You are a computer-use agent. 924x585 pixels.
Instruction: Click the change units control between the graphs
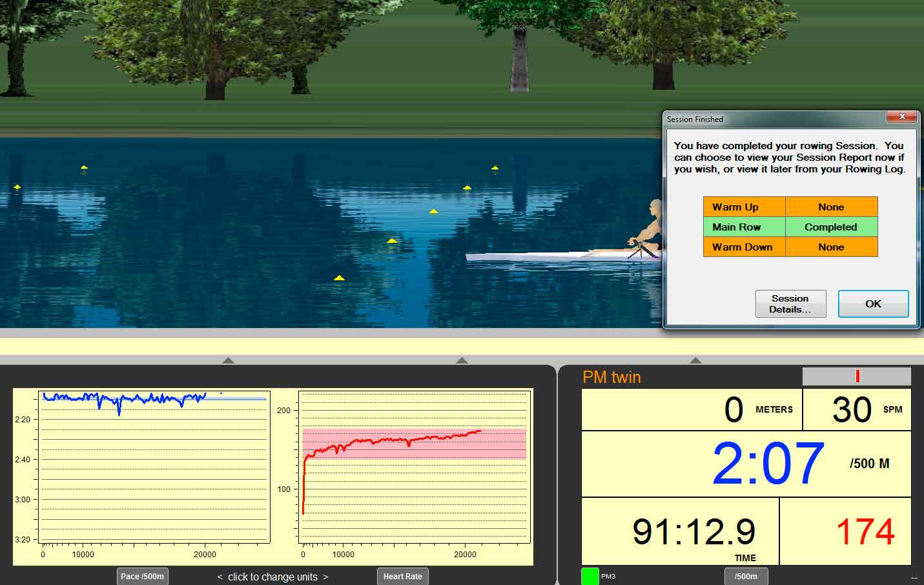click(x=272, y=577)
